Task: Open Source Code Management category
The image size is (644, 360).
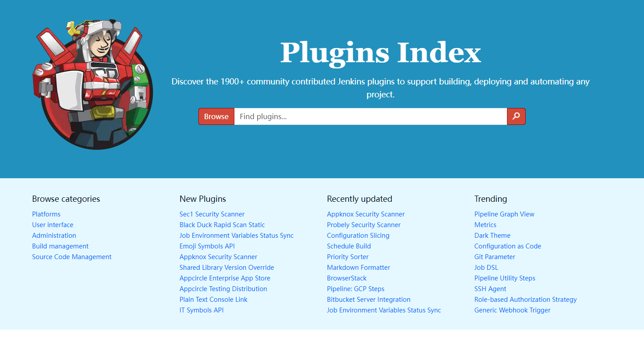Action: (72, 257)
